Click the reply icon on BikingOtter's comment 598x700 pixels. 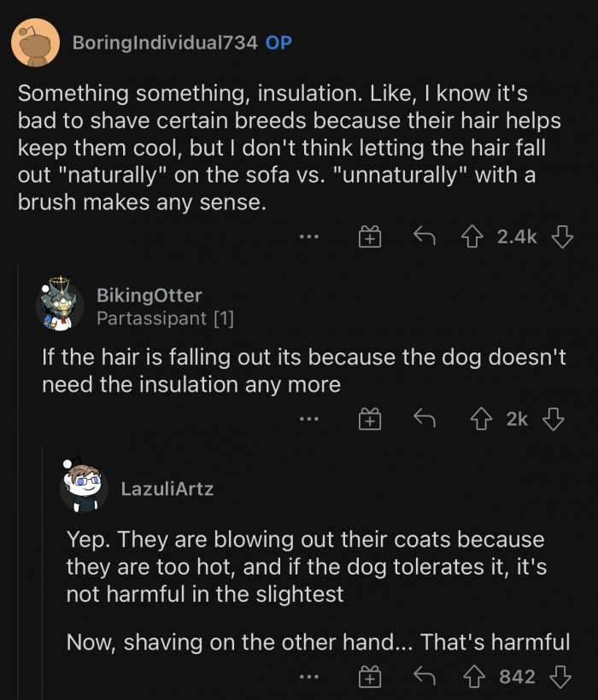tap(424, 419)
